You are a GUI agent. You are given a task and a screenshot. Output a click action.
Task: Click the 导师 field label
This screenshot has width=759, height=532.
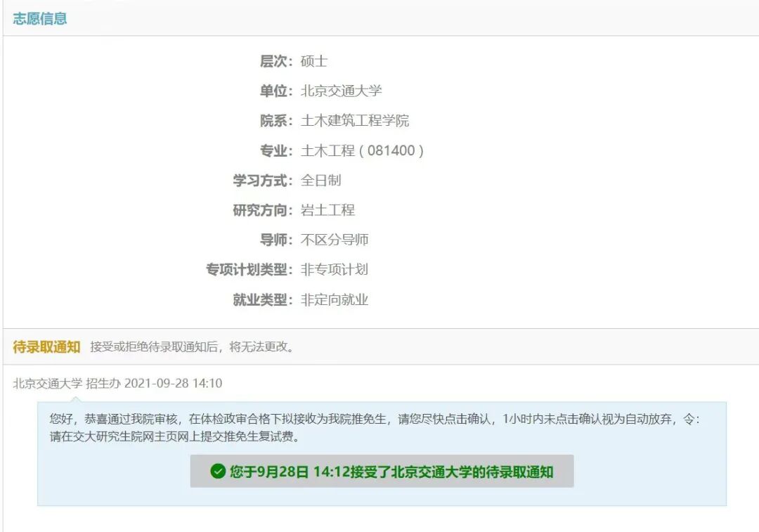pyautogui.click(x=276, y=240)
